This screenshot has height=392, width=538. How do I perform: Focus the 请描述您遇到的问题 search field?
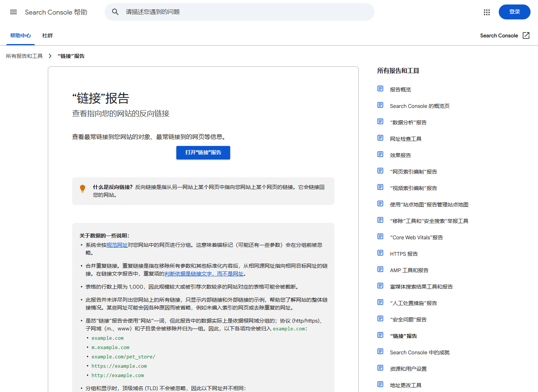pos(239,12)
